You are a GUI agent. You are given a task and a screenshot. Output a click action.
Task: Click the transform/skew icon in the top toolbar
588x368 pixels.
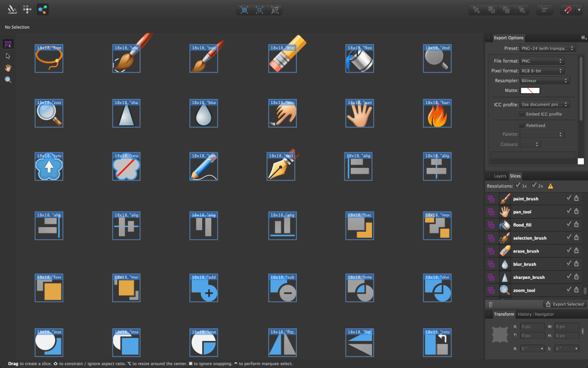click(275, 9)
